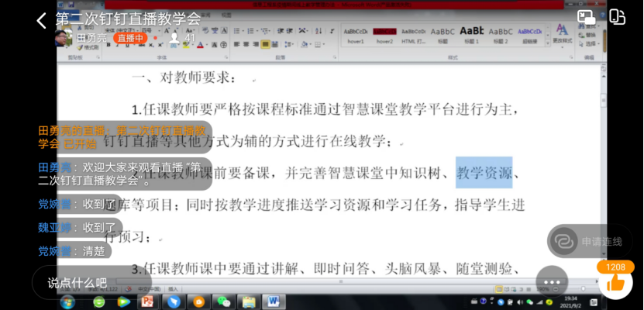Viewport: 644px width, 310px height.
Task: Go back using the top-left arrow
Action: tap(42, 20)
